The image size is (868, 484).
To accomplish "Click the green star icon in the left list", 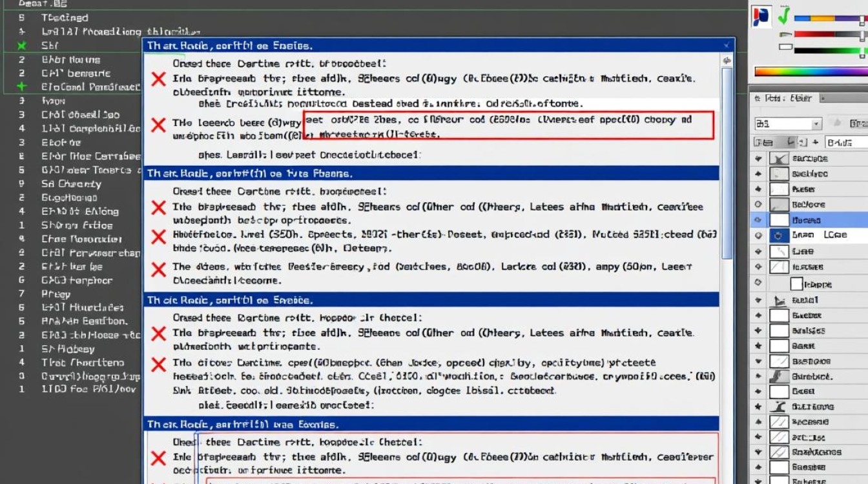I will coord(22,45).
